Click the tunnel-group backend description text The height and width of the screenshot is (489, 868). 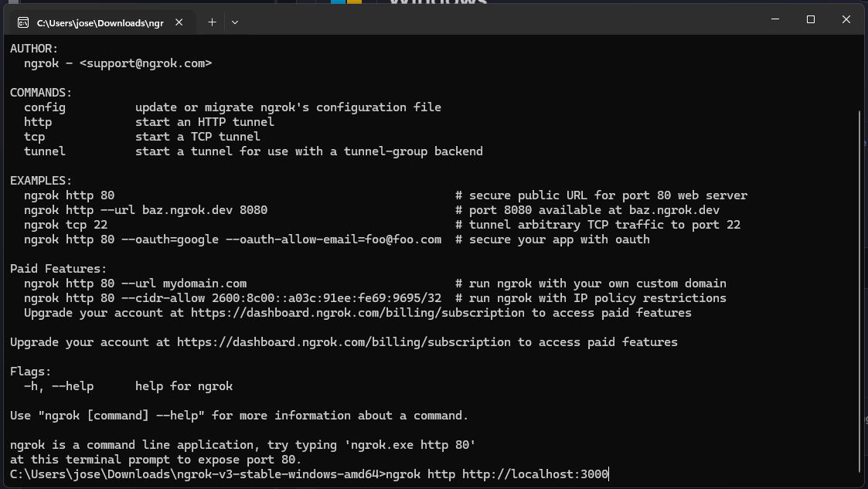[x=309, y=151]
